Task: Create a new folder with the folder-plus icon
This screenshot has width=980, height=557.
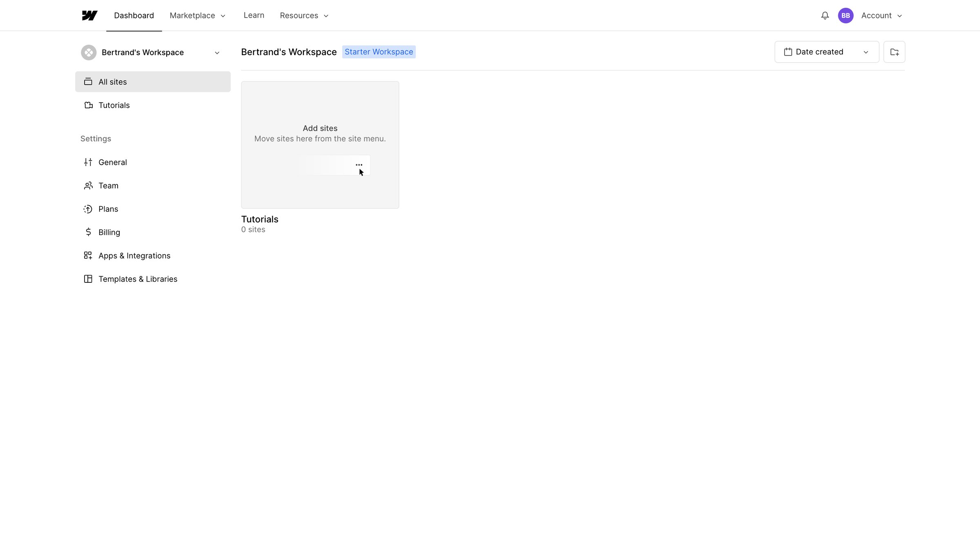Action: (894, 52)
